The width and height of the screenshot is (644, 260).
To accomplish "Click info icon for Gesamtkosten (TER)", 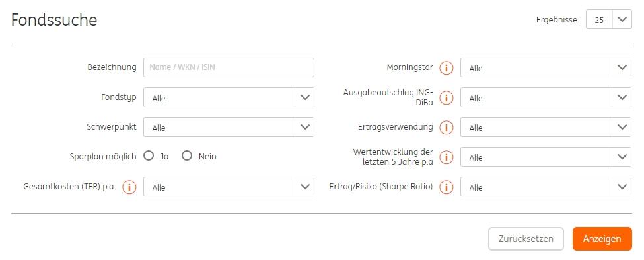I will pos(129,187).
